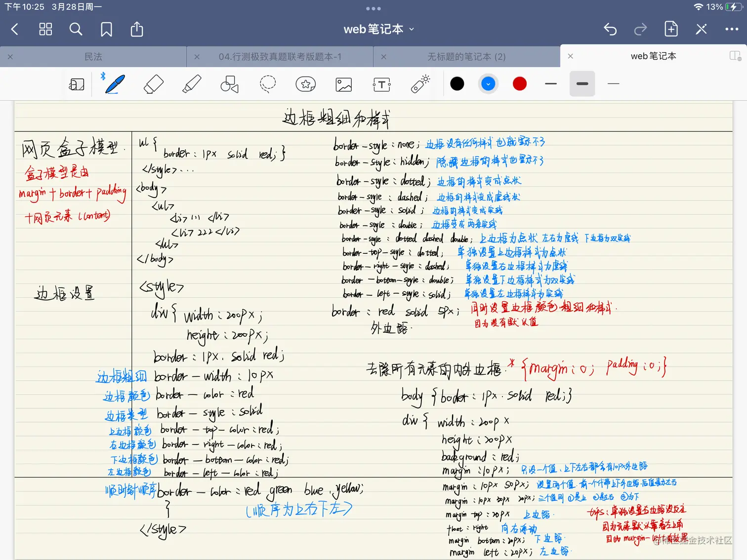Tap the Wi-Fi status icon
The image size is (747, 560).
699,7
